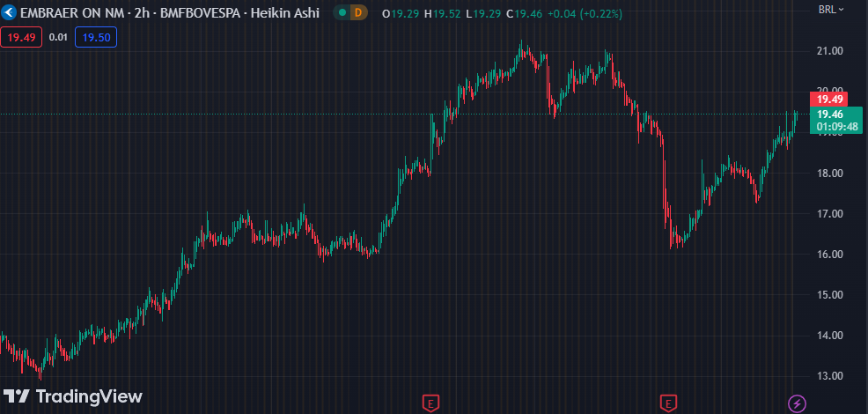868x414 pixels.
Task: Click the 17.00 price scale label
Action: coord(830,213)
